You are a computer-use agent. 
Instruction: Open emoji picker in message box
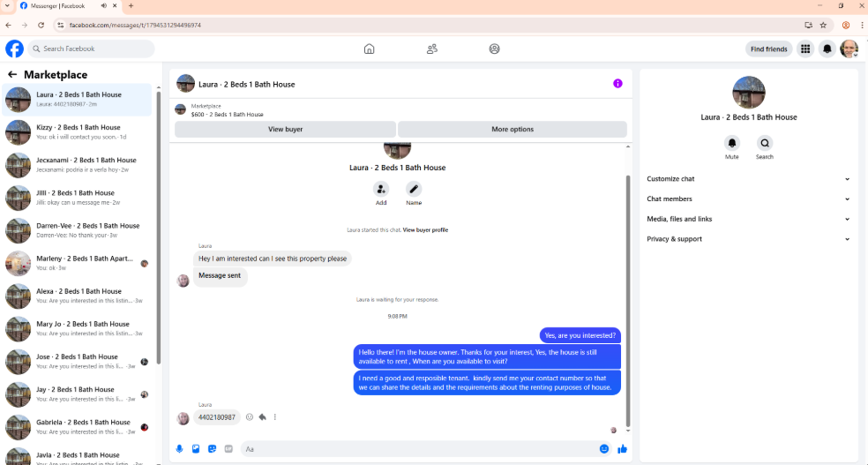(x=604, y=449)
